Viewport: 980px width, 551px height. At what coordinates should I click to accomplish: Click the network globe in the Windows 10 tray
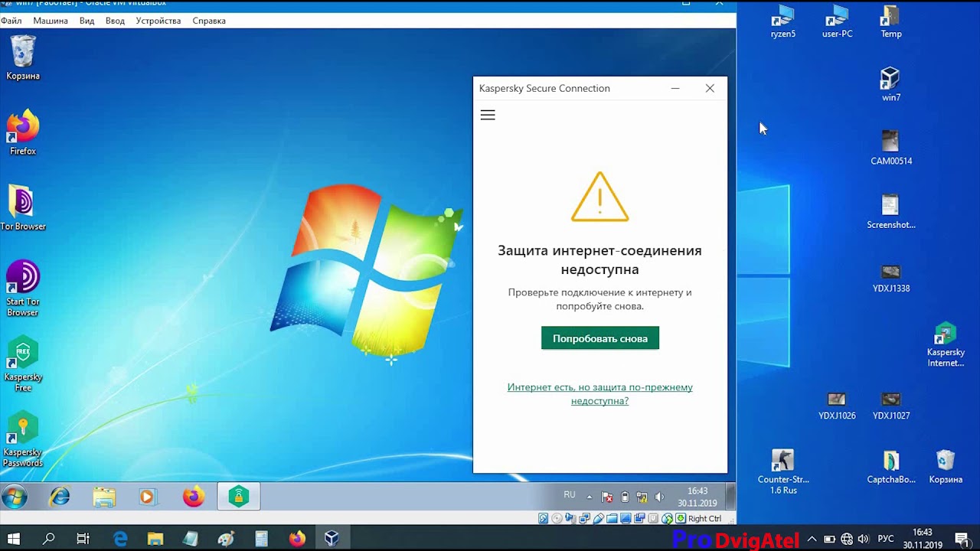[847, 539]
